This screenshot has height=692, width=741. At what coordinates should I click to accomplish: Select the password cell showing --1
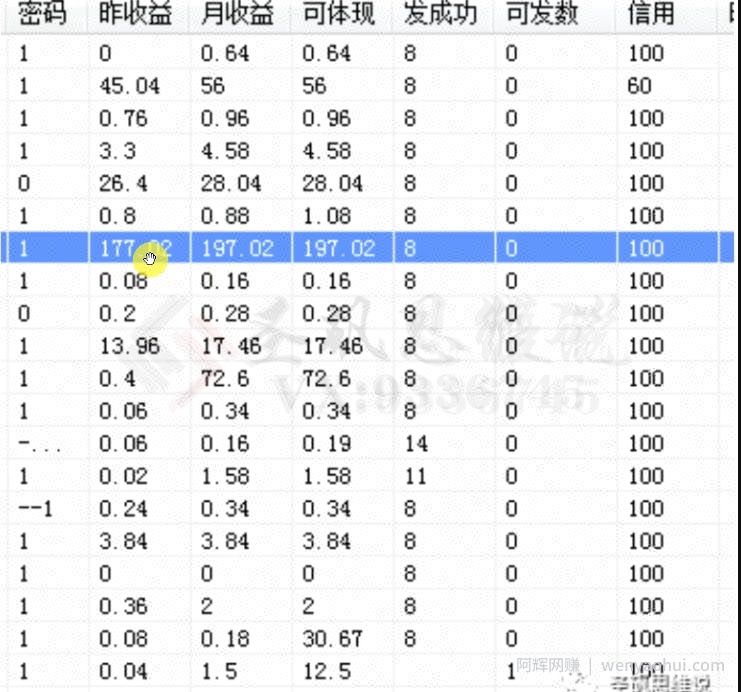[35, 509]
